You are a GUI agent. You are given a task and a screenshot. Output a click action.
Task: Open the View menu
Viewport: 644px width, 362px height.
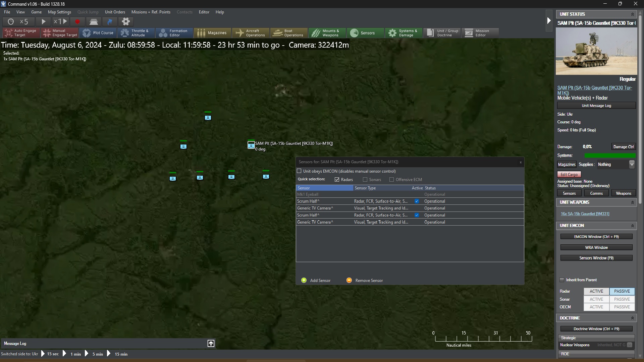[21, 12]
